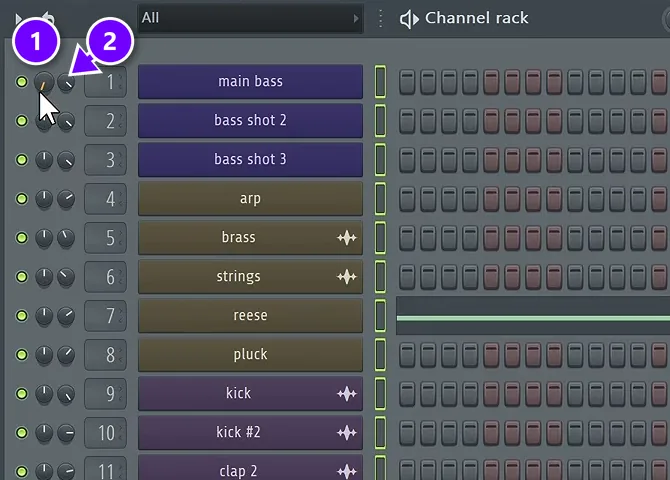The width and height of the screenshot is (670, 480).
Task: Toggle mute LED for strings channel
Action: (x=21, y=277)
